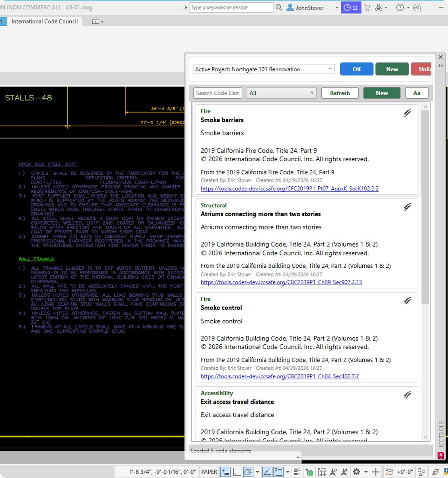The height and width of the screenshot is (478, 448).
Task: Expand the arrow left of keyword search box
Action: coord(186,8)
